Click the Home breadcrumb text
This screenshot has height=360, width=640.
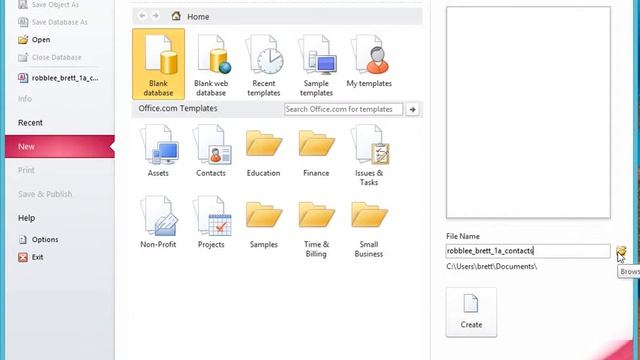click(198, 17)
